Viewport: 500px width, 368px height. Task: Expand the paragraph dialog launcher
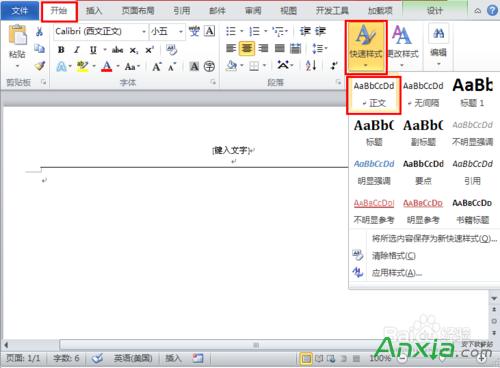tap(338, 82)
